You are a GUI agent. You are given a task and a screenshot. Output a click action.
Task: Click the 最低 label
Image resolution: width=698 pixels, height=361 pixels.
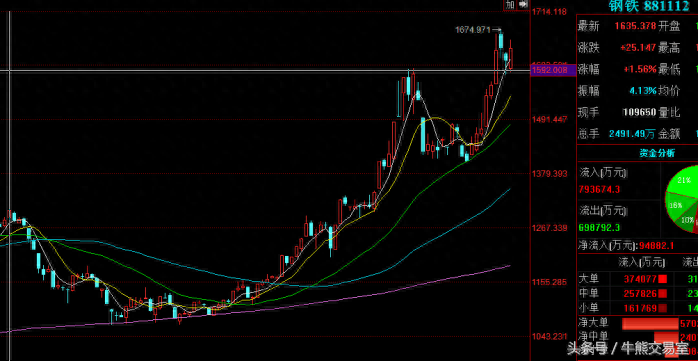pos(670,69)
